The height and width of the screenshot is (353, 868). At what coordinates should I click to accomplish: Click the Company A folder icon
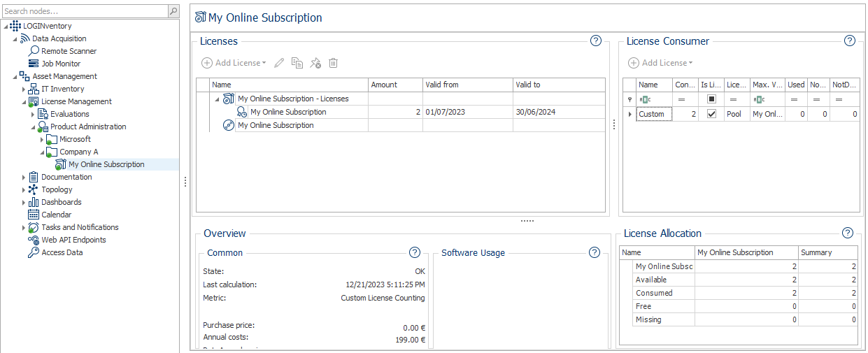[x=52, y=152]
